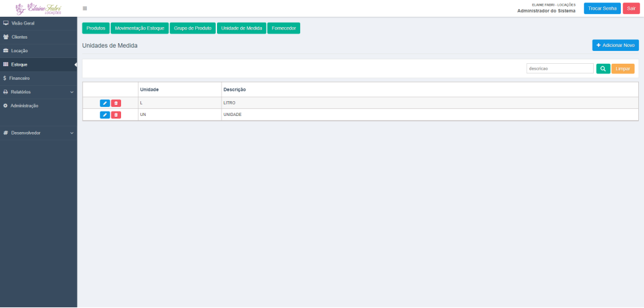
Task: Edit the UNIDADE unit row
Action: point(105,115)
